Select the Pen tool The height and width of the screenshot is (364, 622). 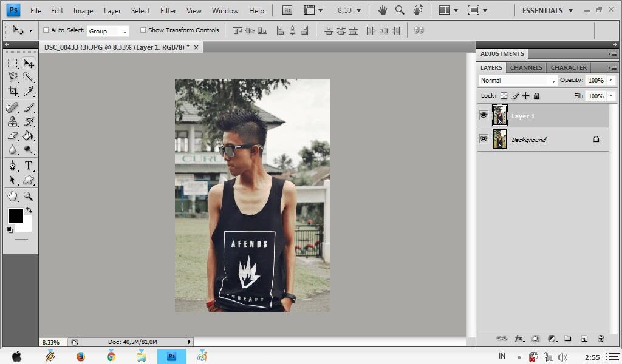click(x=13, y=166)
